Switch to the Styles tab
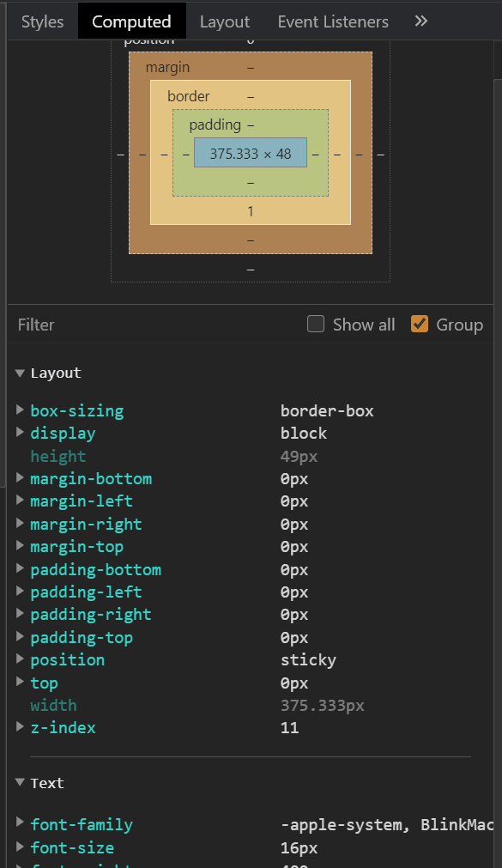Screen dimensions: 502x868 [x=43, y=21]
